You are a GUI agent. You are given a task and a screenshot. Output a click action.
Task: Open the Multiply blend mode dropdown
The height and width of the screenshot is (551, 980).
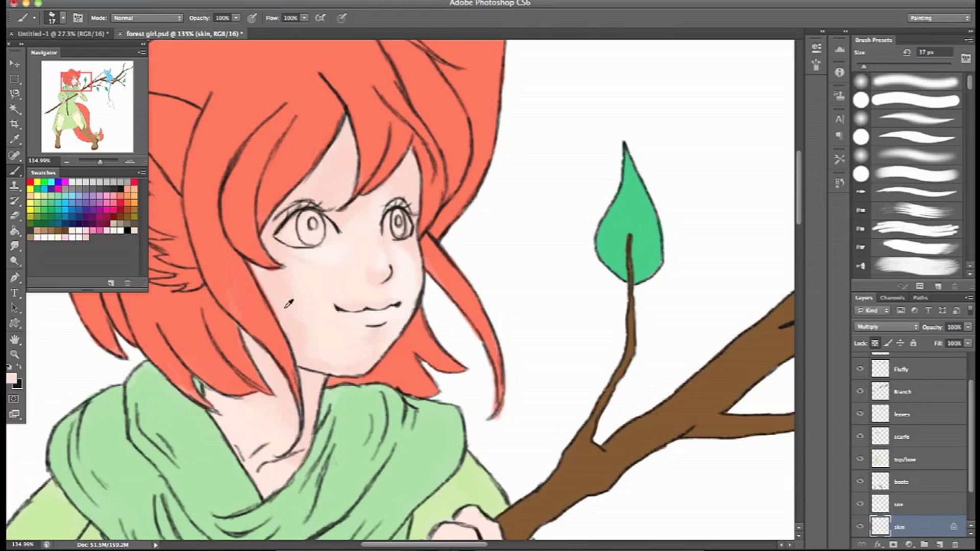pos(886,327)
